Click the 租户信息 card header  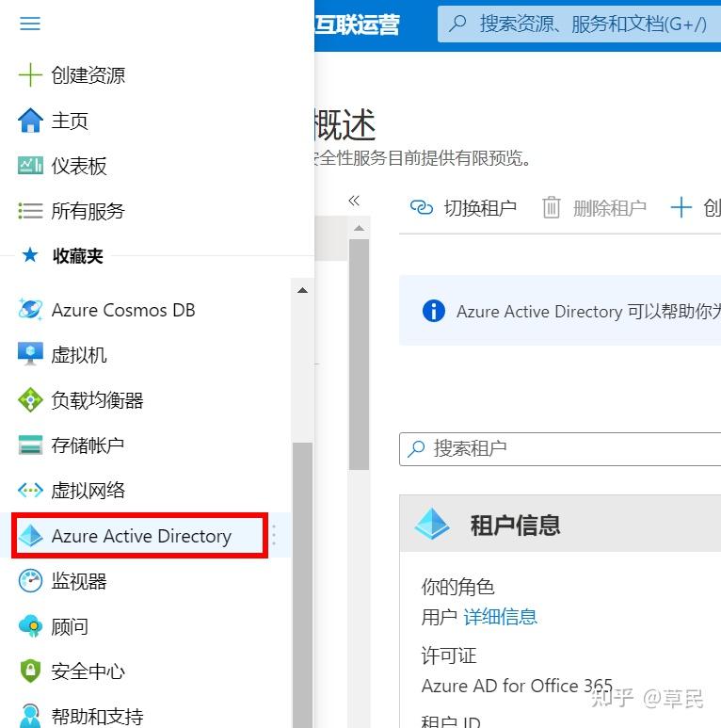pyautogui.click(x=560, y=524)
